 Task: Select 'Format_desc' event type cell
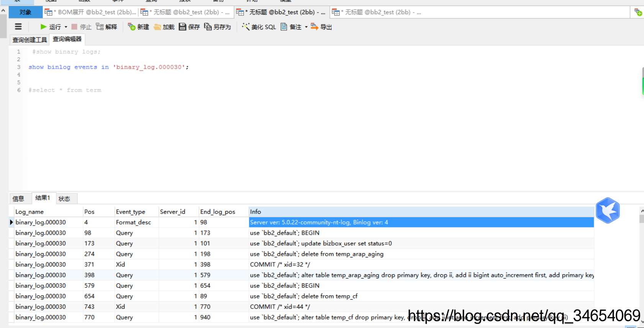tap(137, 222)
